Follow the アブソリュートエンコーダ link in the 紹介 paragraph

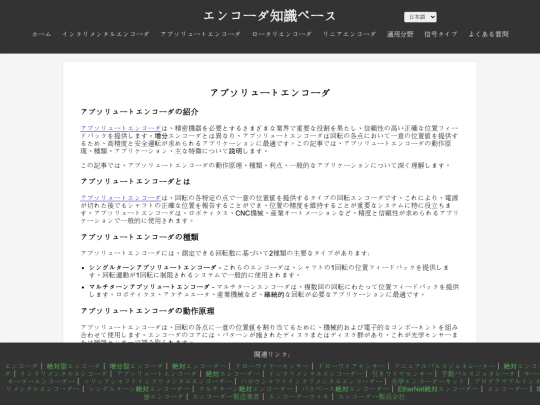(x=121, y=128)
